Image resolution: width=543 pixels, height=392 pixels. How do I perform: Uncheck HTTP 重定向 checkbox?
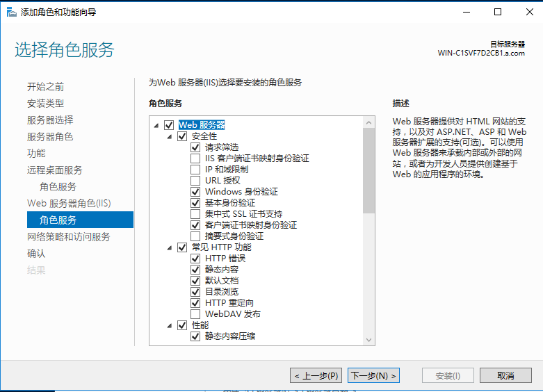(195, 302)
